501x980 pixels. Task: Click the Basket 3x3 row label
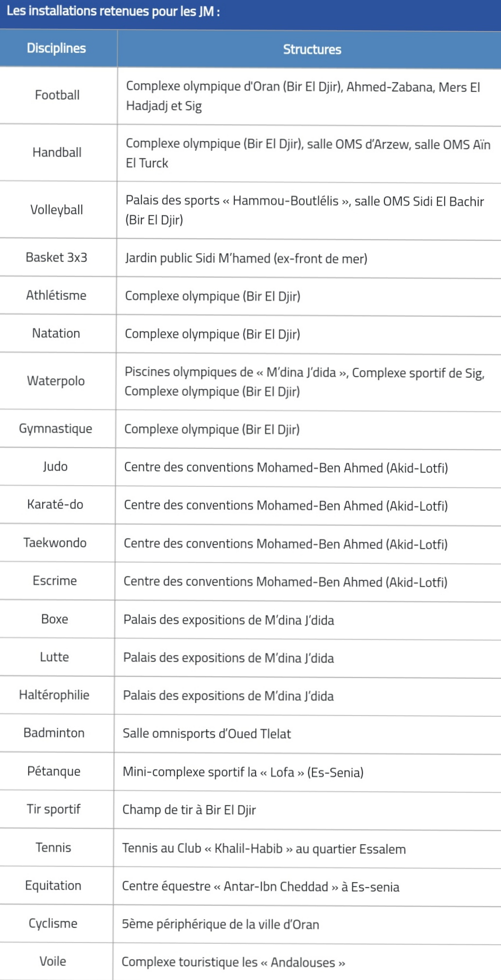click(x=56, y=257)
